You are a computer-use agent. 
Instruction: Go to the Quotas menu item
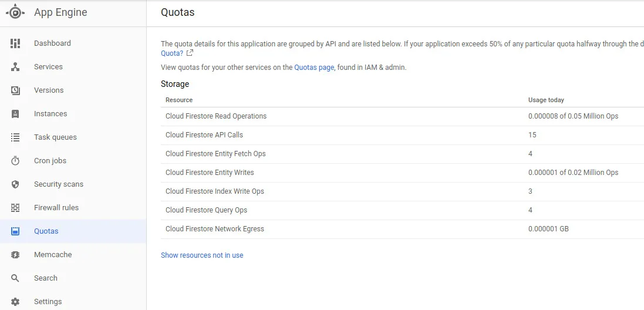pos(46,231)
